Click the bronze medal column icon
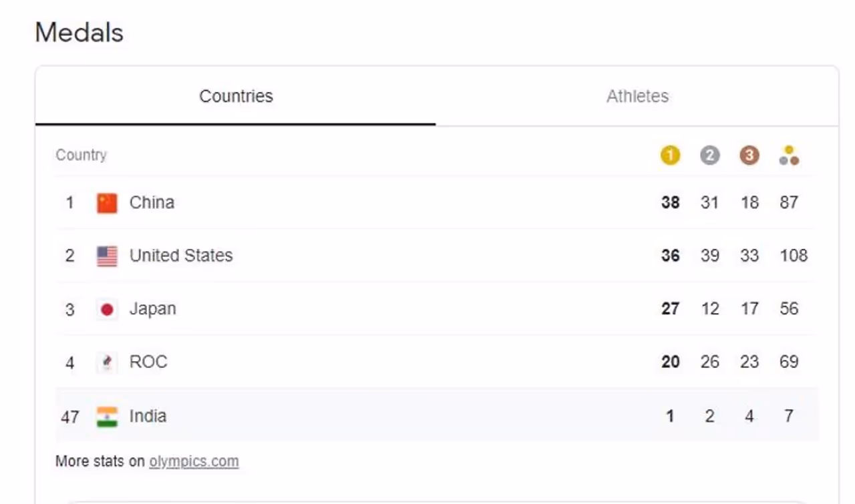Image resolution: width=855 pixels, height=504 pixels. coord(749,156)
